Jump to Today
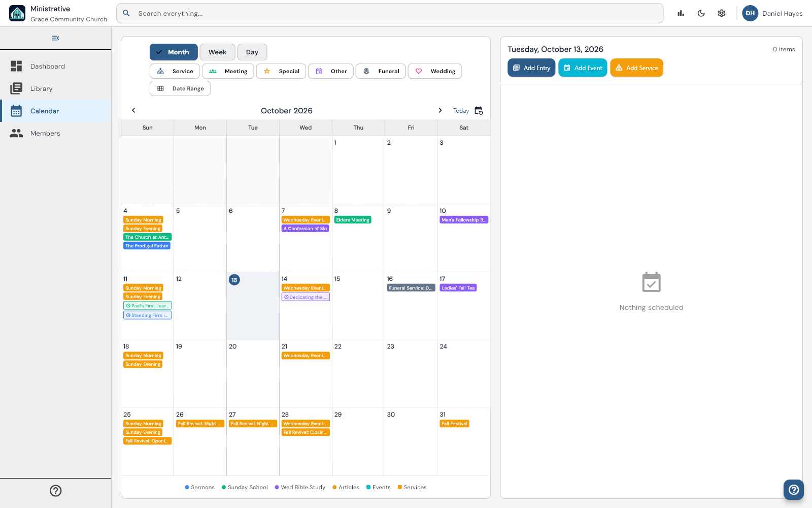812x508 pixels. (x=461, y=111)
